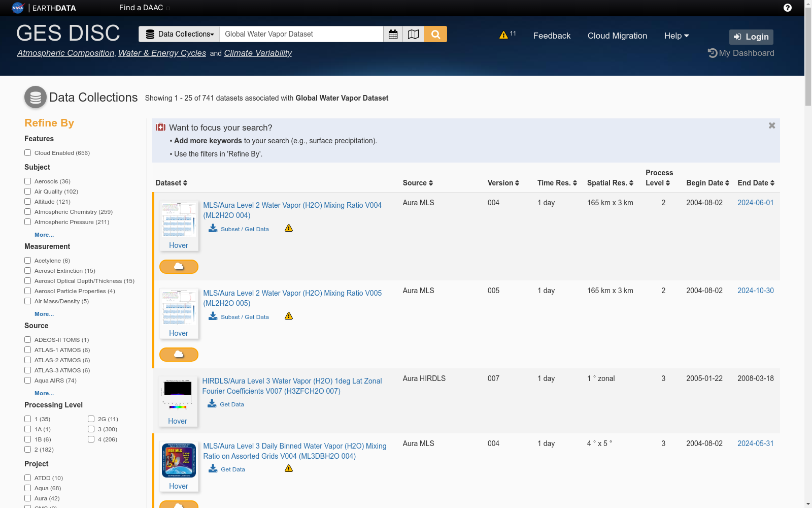Viewport: 812px width, 508px height.
Task: Sort results by End Date column
Action: click(756, 183)
